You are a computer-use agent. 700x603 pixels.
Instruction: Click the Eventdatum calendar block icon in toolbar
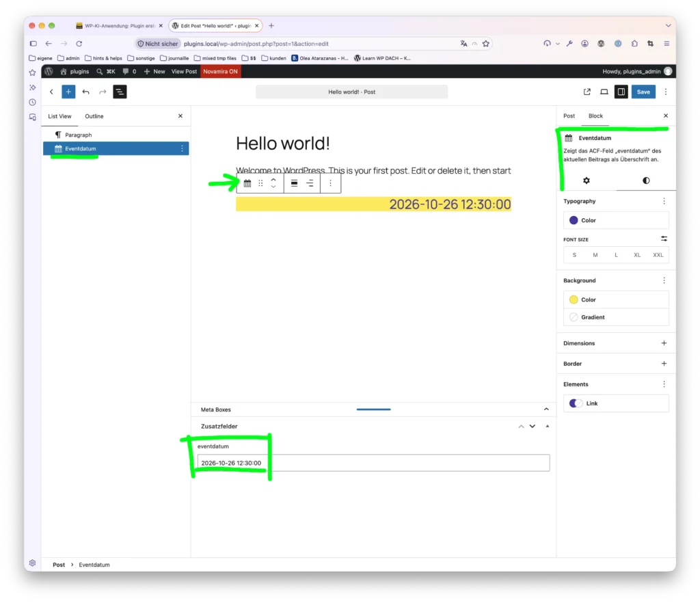pyautogui.click(x=247, y=183)
